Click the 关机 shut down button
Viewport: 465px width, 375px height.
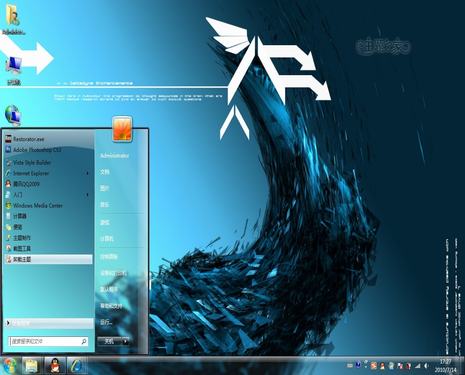tap(109, 341)
